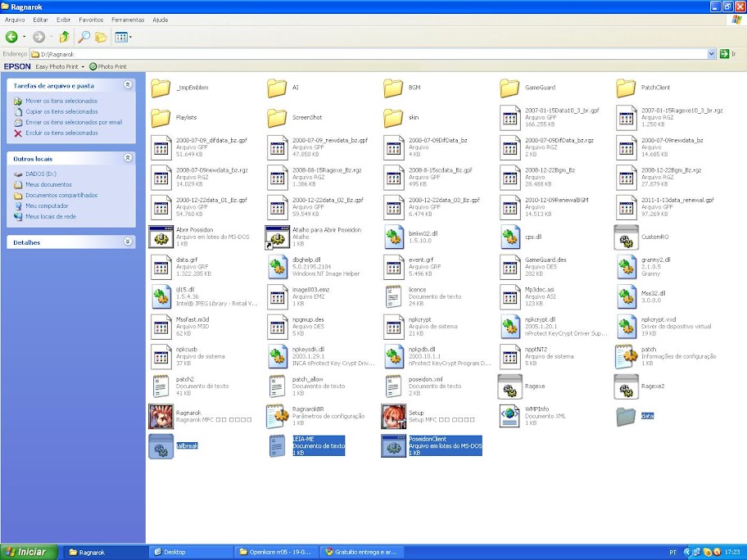
Task: Switch to Gratuito entrega Chrome taskbar window
Action: [x=361, y=553]
